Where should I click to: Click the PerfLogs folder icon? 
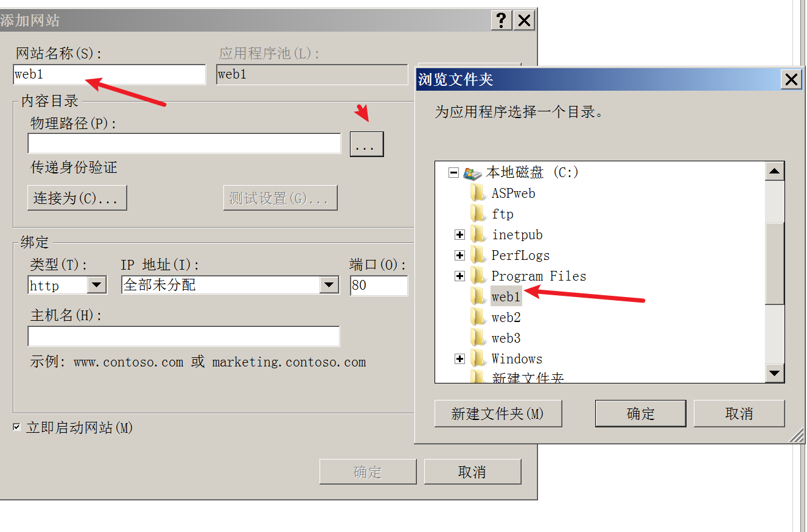coord(478,255)
